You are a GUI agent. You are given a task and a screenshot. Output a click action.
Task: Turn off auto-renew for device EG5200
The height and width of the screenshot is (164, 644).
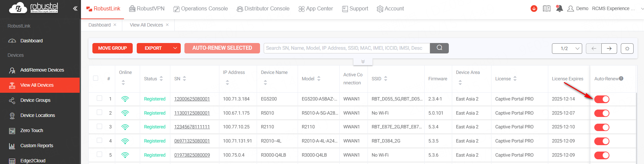coord(601,99)
